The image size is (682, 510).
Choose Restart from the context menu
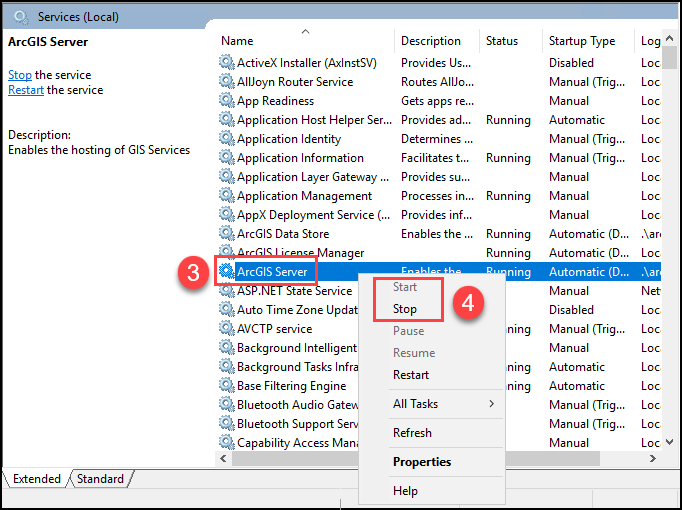[411, 375]
